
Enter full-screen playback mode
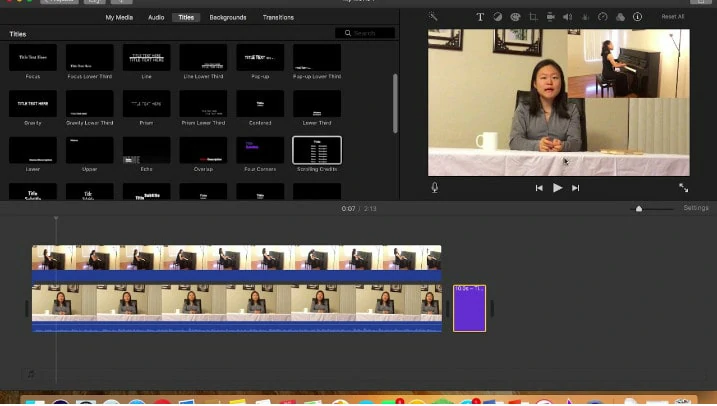pos(683,187)
